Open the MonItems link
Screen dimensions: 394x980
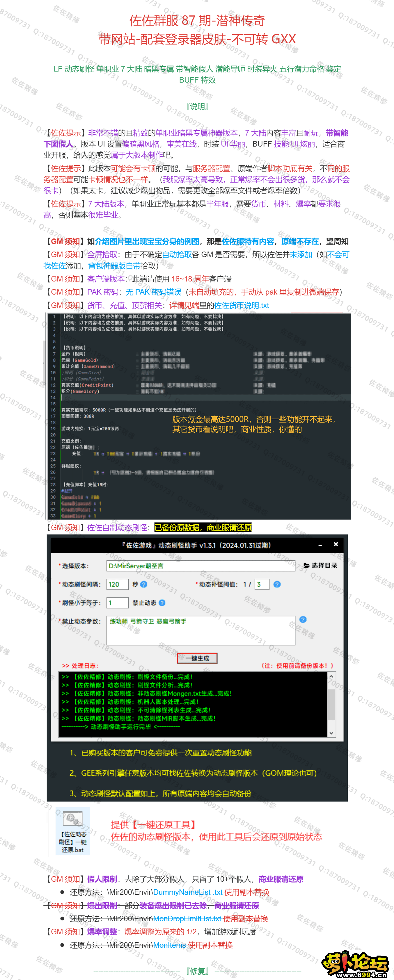click(x=169, y=945)
